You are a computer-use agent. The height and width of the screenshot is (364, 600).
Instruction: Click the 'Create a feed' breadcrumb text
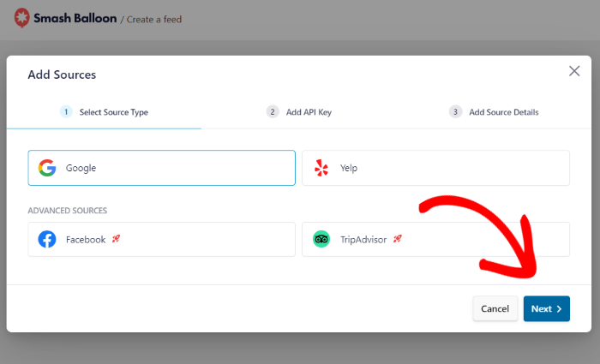pyautogui.click(x=154, y=20)
